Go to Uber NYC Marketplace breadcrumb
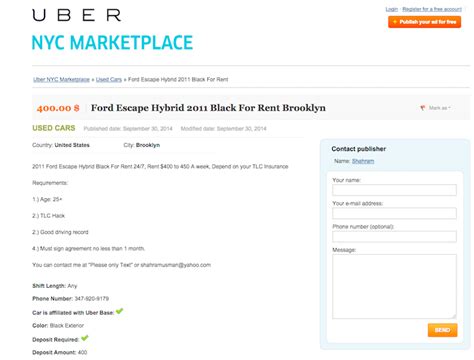 coord(61,79)
